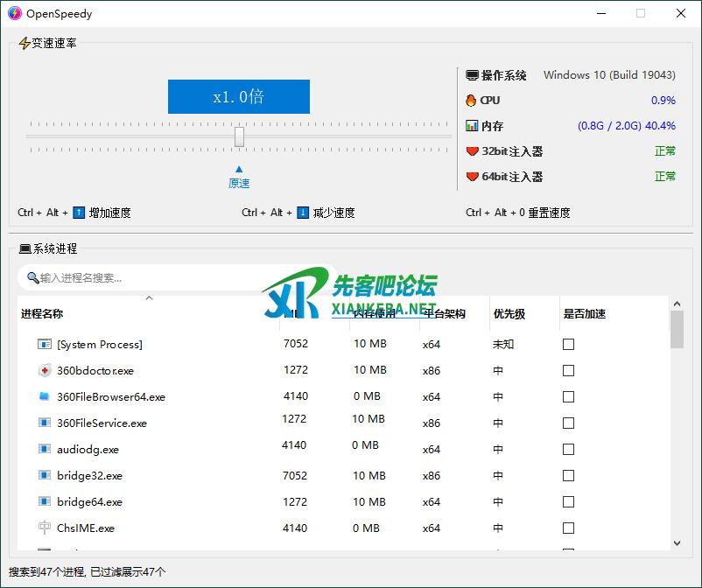
Task: Click the speed rate slider handle
Action: pos(239,136)
